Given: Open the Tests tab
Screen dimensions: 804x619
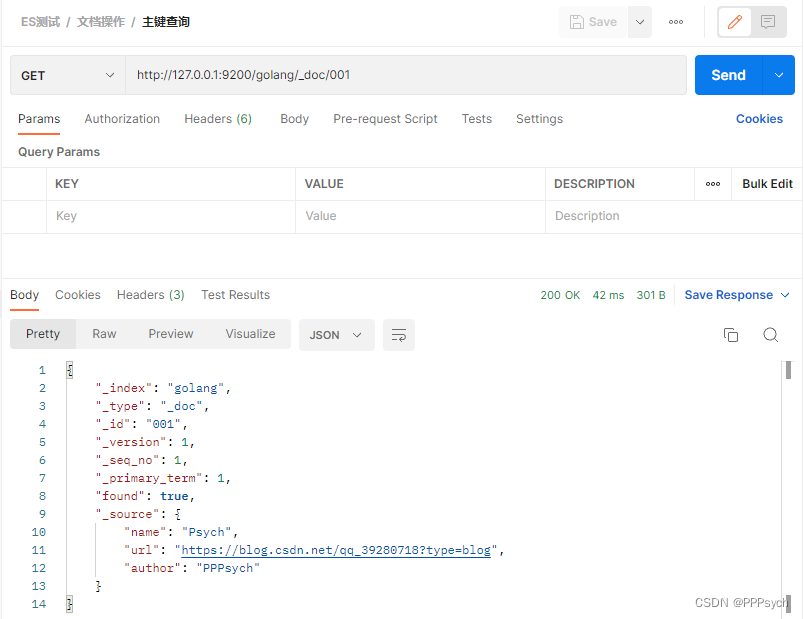Looking at the screenshot, I should 476,119.
